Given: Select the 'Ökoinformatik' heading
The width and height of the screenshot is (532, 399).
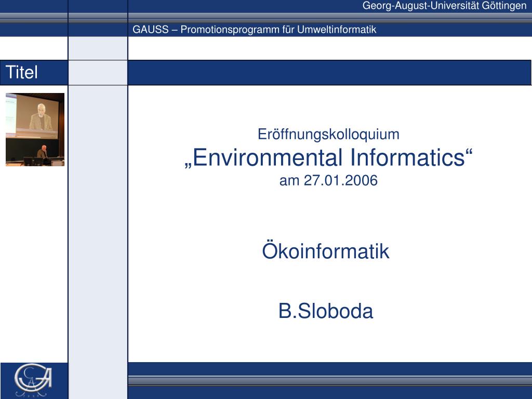Looking at the screenshot, I should point(325,250).
